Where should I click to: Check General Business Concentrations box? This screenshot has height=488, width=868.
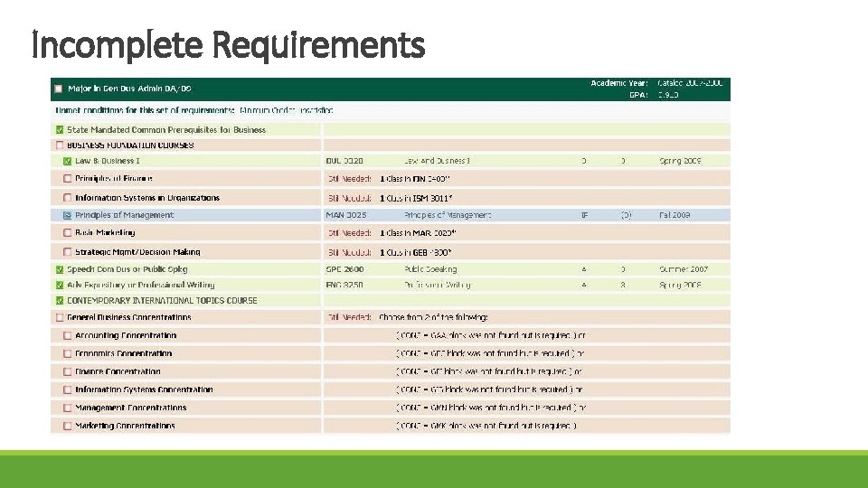coord(60,317)
